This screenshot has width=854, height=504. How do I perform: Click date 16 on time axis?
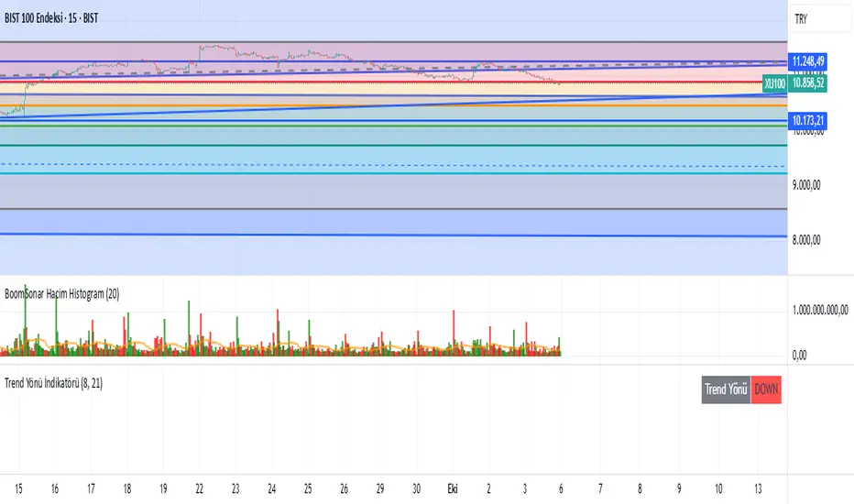[54, 488]
